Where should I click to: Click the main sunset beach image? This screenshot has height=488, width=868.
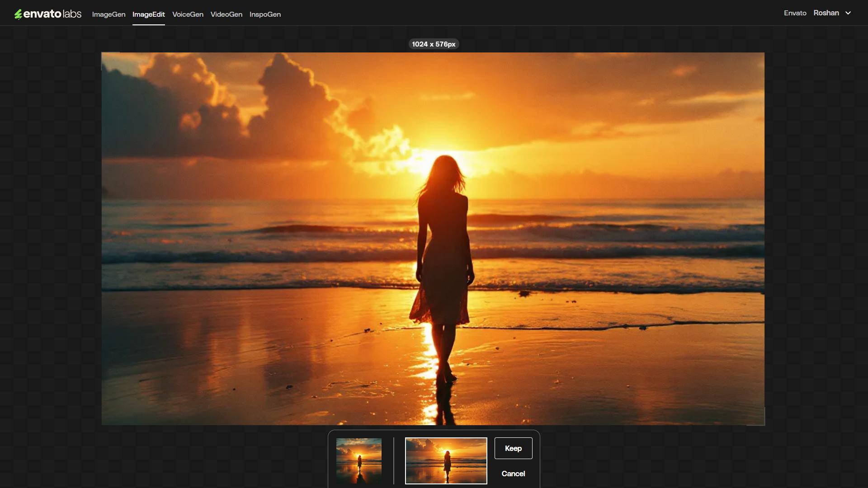pos(433,239)
